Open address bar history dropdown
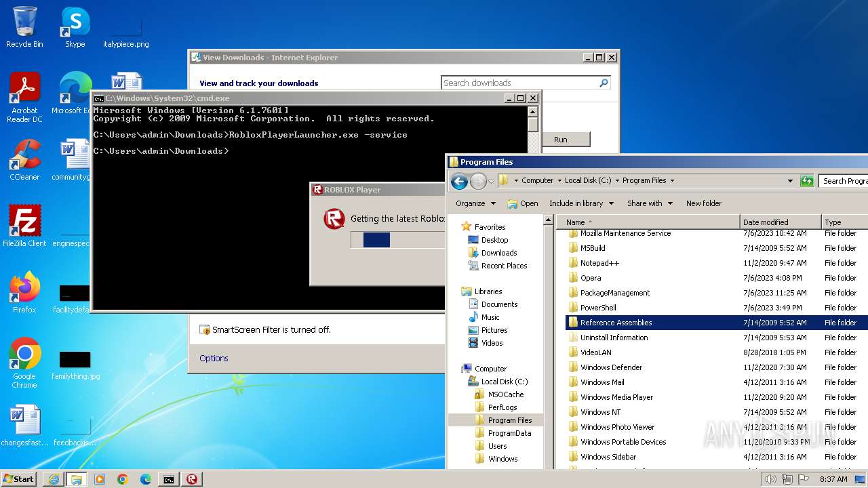The width and height of the screenshot is (868, 488). pos(790,181)
